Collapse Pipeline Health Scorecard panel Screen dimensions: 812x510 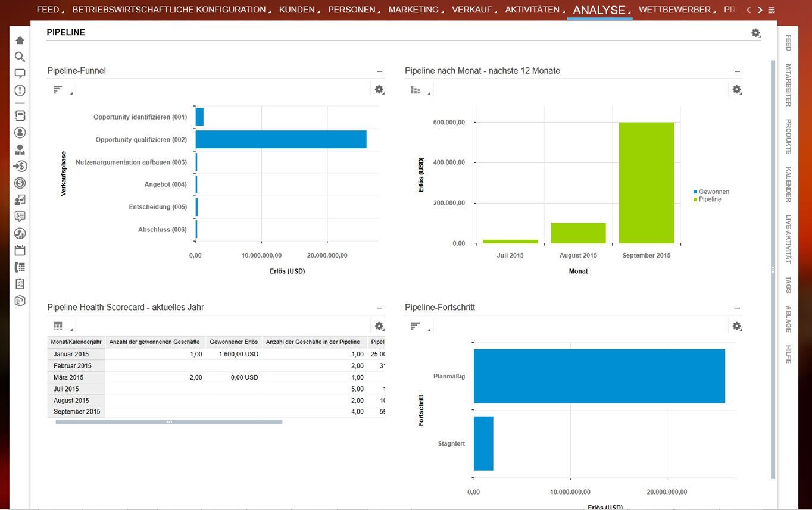point(380,308)
